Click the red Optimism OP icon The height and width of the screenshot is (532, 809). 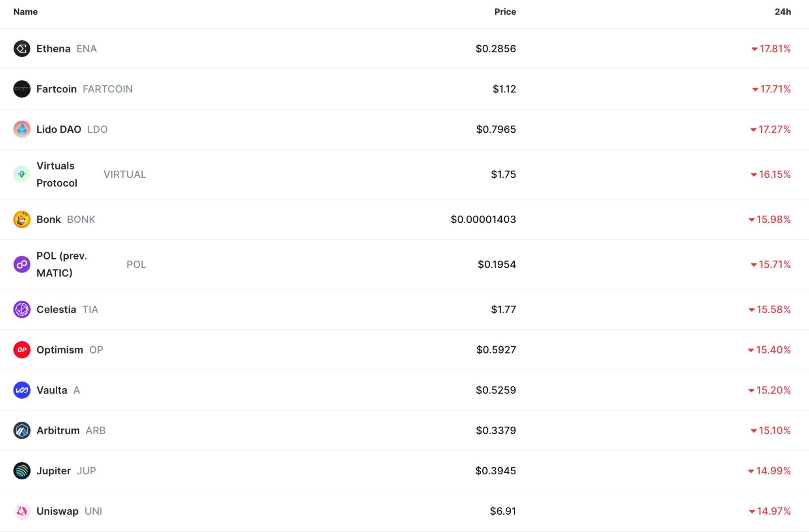[x=22, y=350]
